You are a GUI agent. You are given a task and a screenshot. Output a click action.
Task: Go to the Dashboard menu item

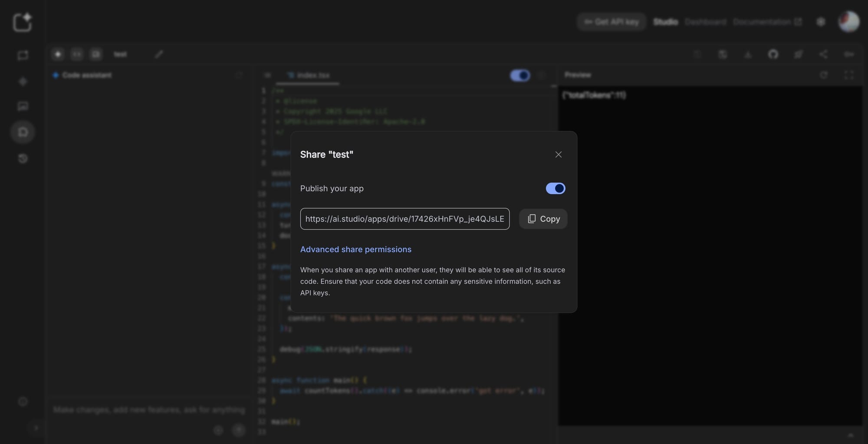[705, 21]
